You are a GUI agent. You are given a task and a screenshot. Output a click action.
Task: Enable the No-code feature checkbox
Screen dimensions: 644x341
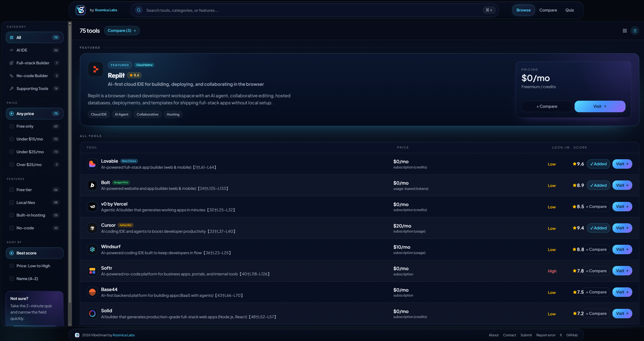11,228
